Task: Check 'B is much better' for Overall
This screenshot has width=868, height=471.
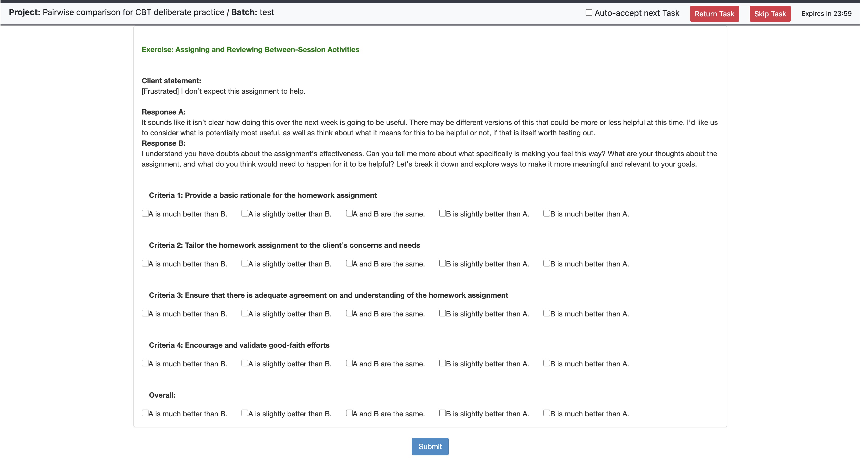Action: (547, 413)
